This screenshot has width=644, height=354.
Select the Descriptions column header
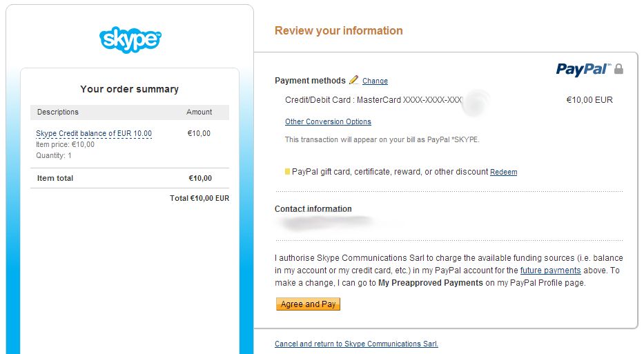[x=58, y=112]
